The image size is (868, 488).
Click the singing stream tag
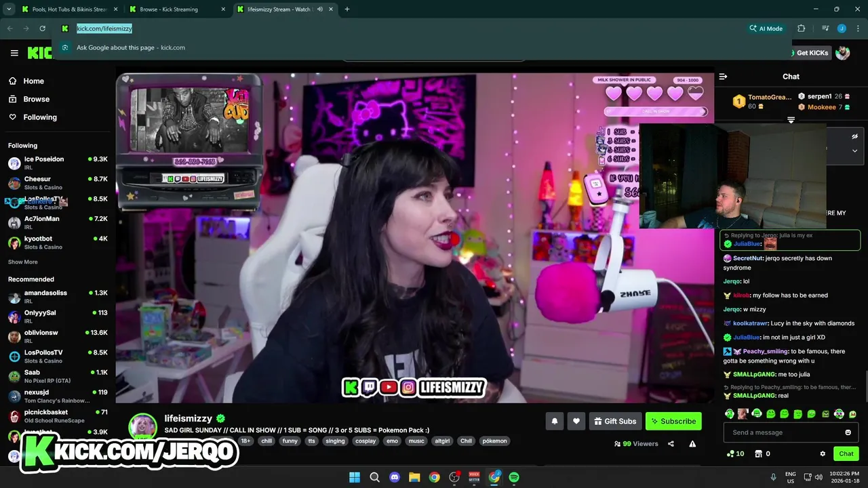[x=335, y=441]
